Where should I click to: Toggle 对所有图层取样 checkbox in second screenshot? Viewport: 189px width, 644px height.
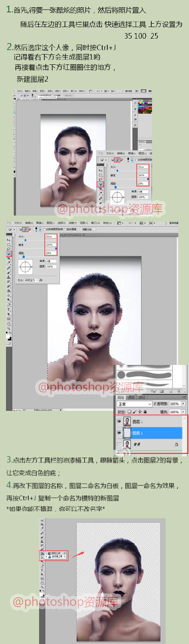click(45, 229)
